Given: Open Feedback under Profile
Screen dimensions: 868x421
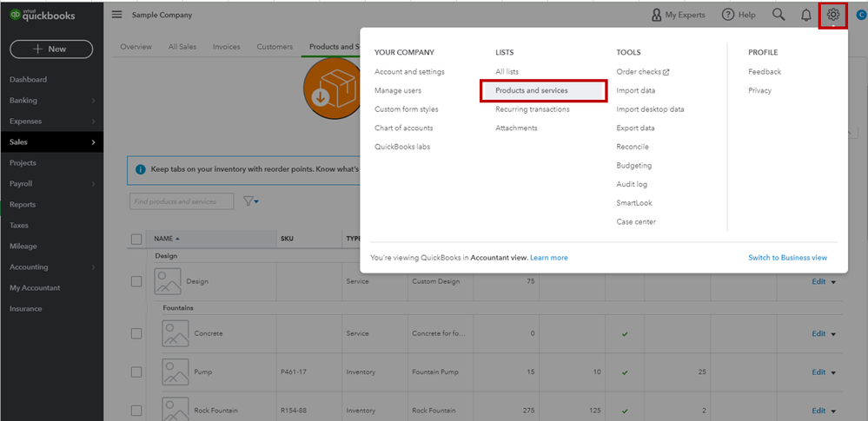Looking at the screenshot, I should (x=765, y=72).
